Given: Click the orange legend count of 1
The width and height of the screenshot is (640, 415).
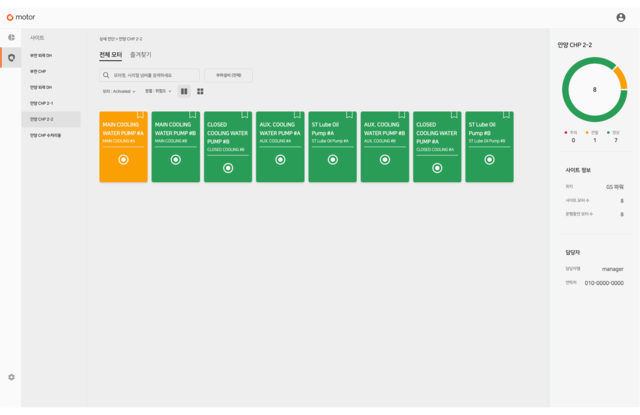Looking at the screenshot, I should (x=594, y=140).
